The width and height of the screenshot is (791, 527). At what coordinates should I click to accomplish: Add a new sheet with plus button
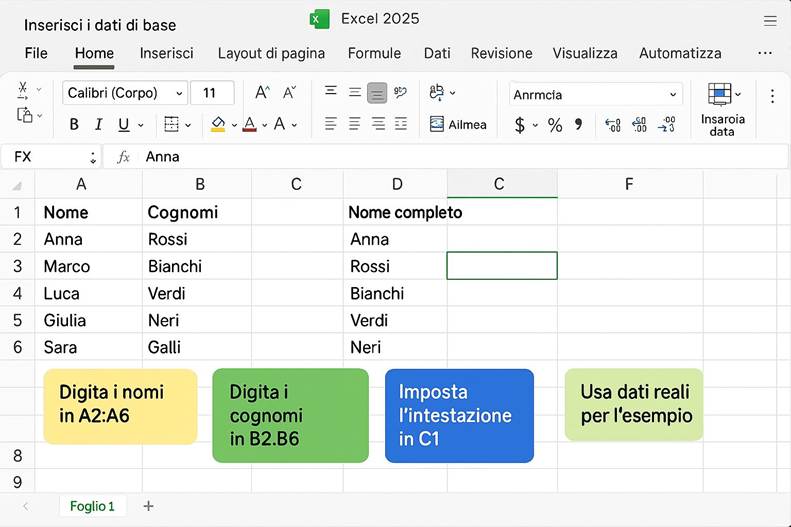pyautogui.click(x=148, y=506)
